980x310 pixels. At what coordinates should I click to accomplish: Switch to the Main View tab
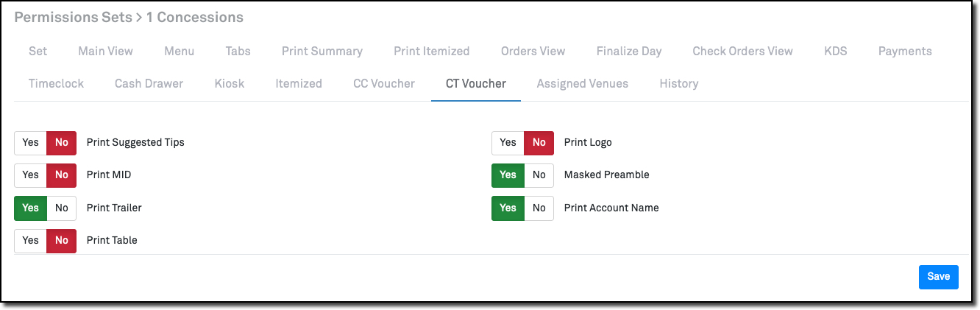[105, 51]
